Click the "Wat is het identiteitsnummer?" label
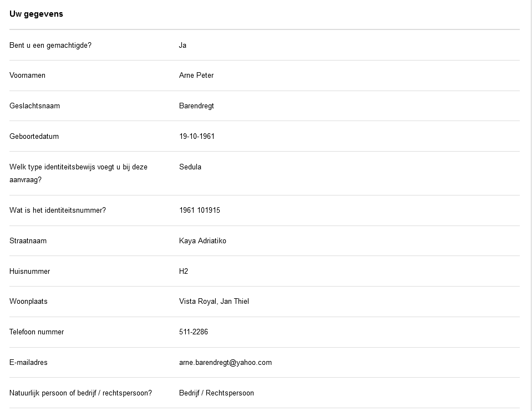 [x=58, y=210]
